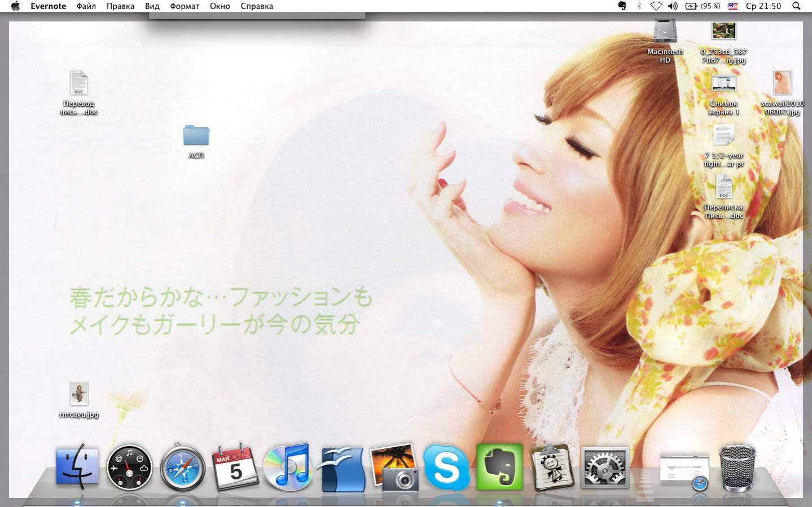Open iCal calendar in the Dock
The width and height of the screenshot is (812, 507).
[x=235, y=468]
